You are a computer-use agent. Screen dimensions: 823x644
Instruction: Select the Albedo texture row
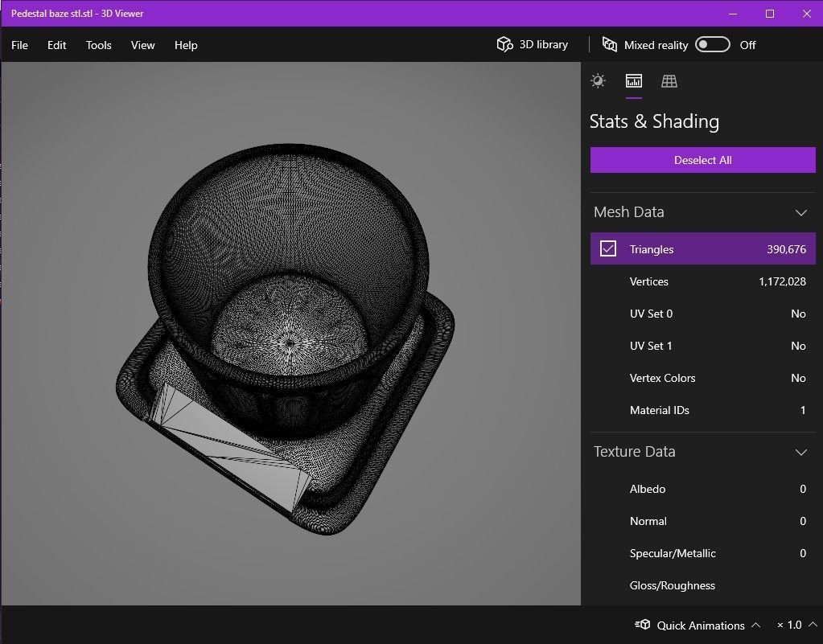[703, 489]
